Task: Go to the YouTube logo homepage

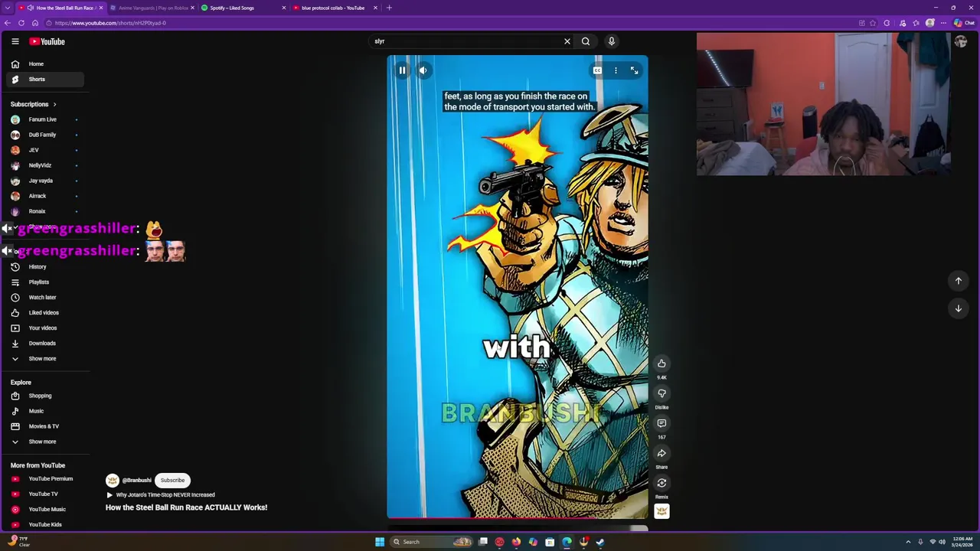Action: [x=47, y=41]
